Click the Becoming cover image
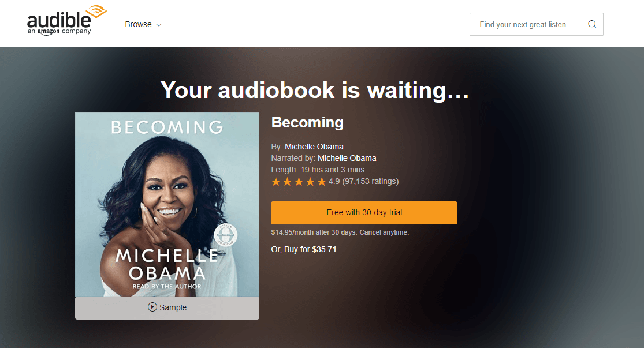Screen dimensions: 644x349 pyautogui.click(x=167, y=204)
